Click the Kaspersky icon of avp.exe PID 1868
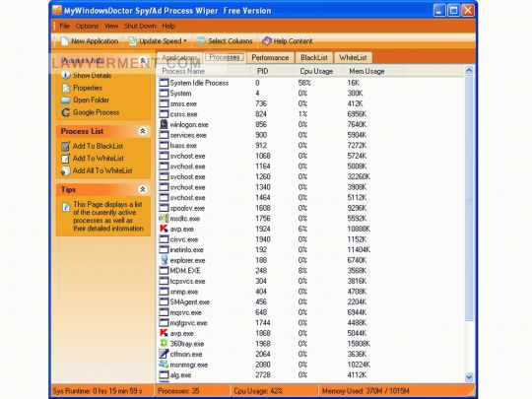The height and width of the screenshot is (399, 532). click(164, 333)
